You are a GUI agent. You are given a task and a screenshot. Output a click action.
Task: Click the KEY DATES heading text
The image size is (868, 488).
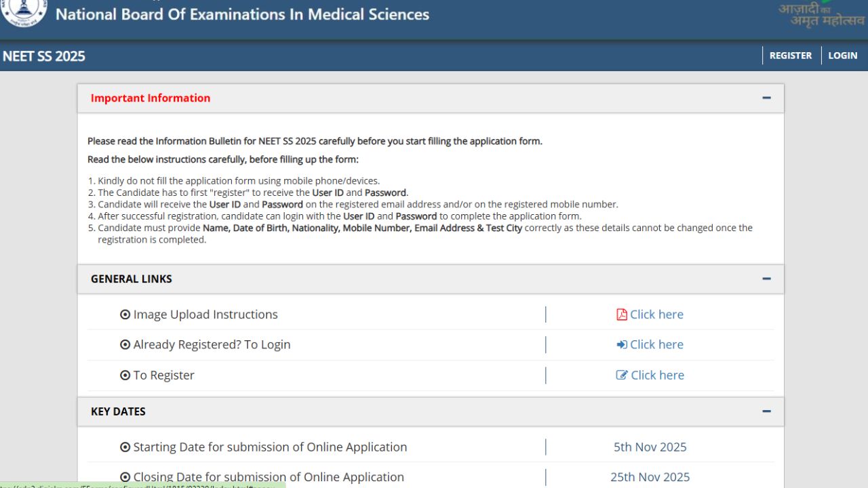tap(118, 411)
